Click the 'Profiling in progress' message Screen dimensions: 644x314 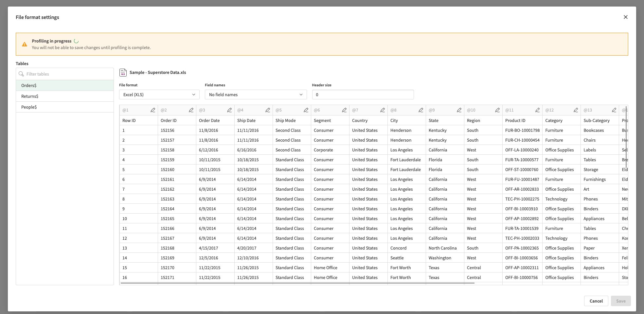click(51, 41)
